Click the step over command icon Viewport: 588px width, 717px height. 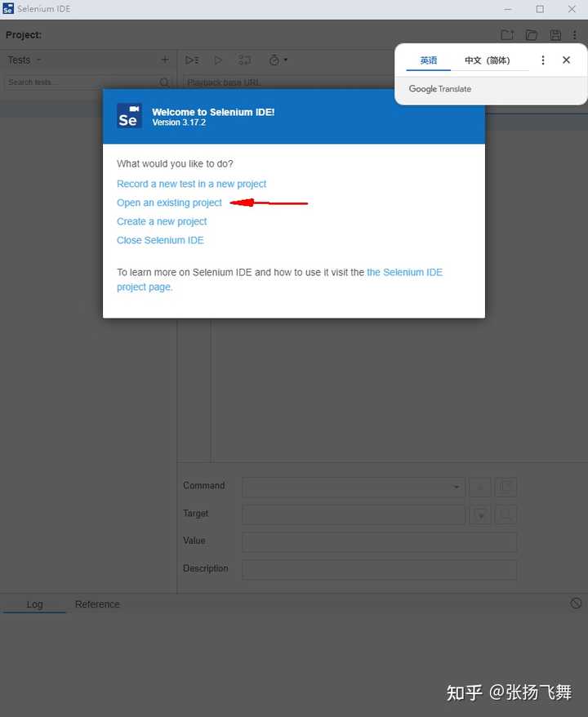coord(245,60)
